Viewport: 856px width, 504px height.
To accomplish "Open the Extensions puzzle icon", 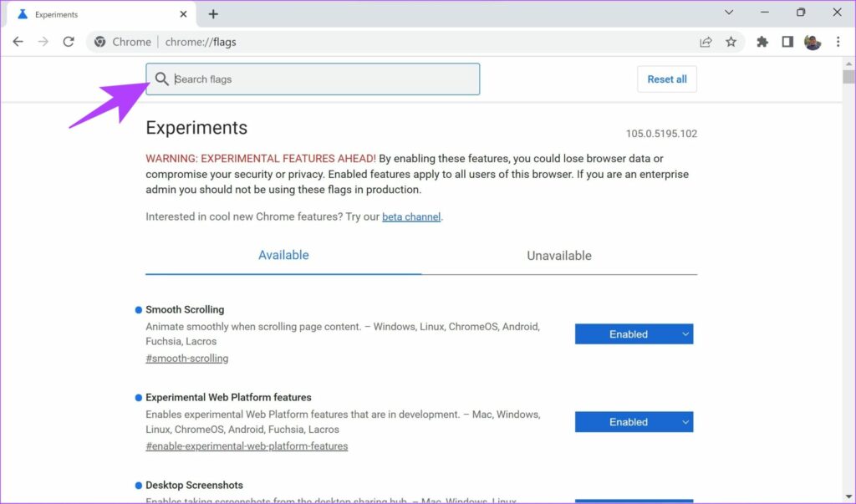I will pyautogui.click(x=762, y=41).
